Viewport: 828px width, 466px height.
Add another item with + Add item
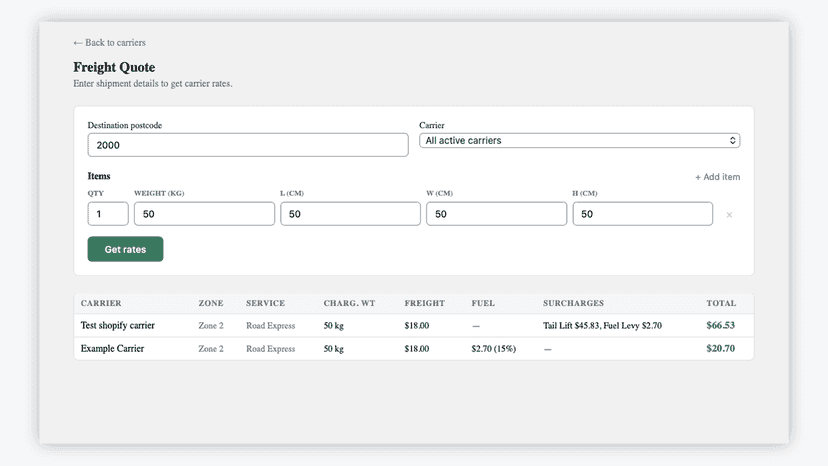coord(717,177)
